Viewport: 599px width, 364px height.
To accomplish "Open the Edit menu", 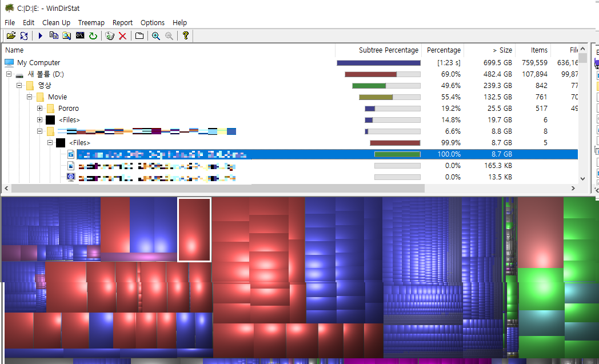I will pyautogui.click(x=28, y=22).
